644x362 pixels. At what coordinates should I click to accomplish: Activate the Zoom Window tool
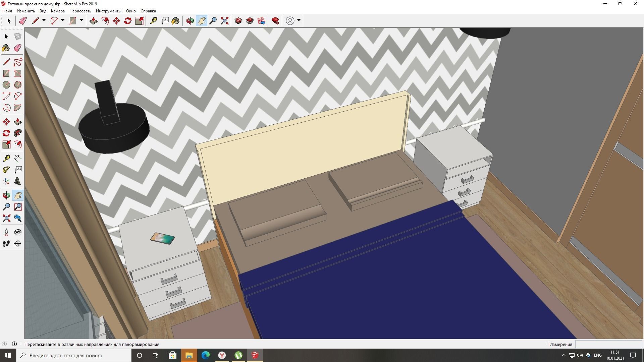click(18, 207)
